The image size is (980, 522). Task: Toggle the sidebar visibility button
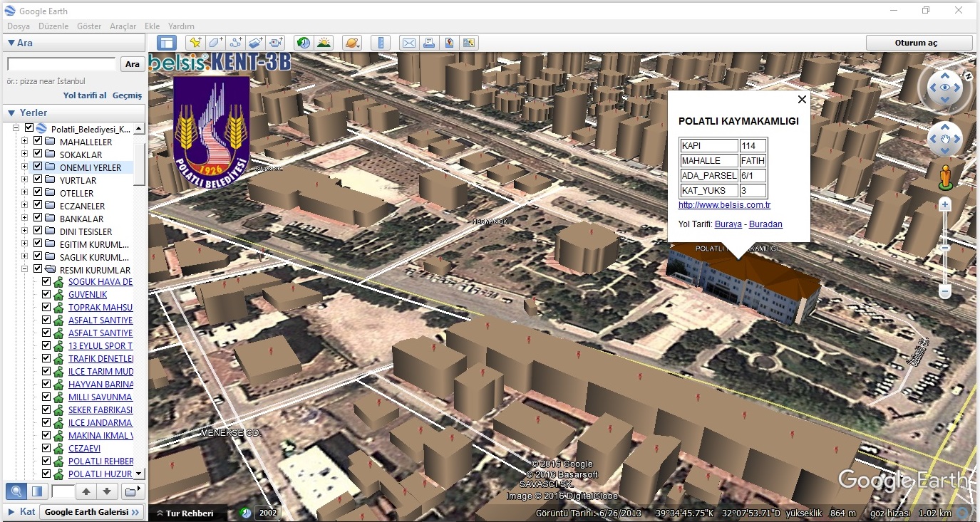[167, 43]
